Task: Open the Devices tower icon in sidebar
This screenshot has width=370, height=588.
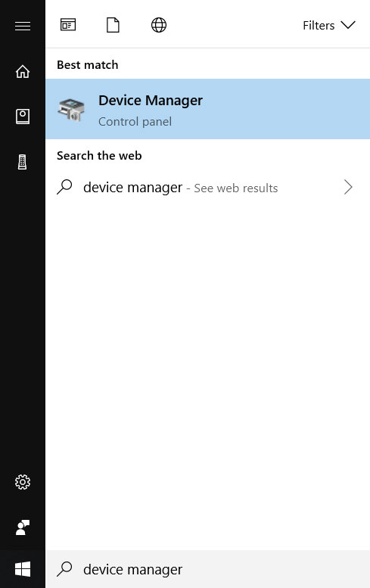Action: (23, 162)
